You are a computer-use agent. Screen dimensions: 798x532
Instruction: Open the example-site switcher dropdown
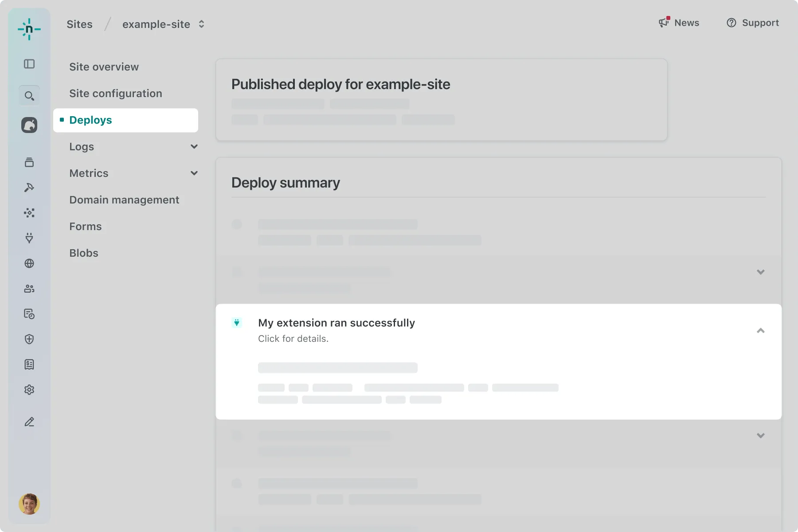pos(201,24)
